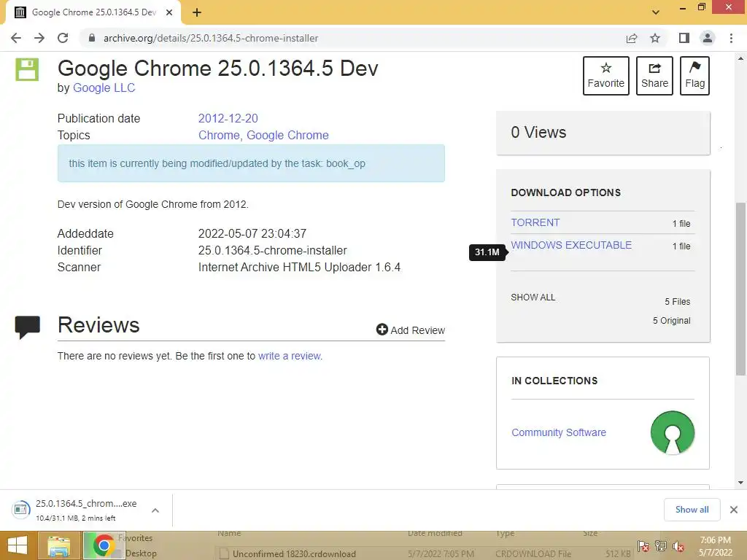The height and width of the screenshot is (560, 747).
Task: Click the scrollbar up arrow
Action: click(740, 58)
